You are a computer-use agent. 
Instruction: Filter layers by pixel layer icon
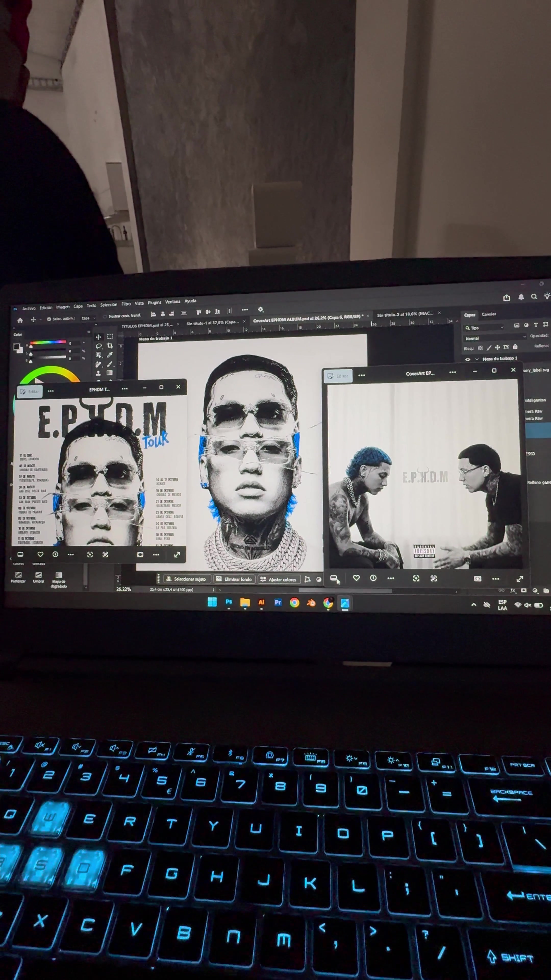(x=516, y=325)
